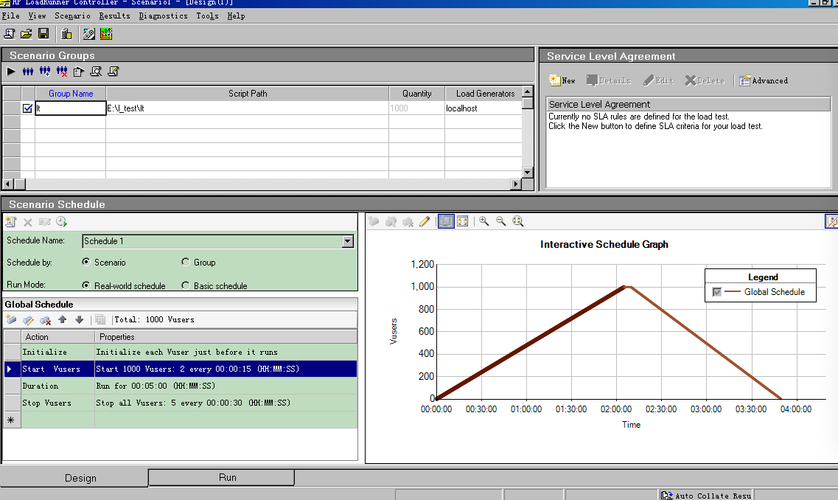Open scenario using the folder toolbar icon
This screenshot has width=838, height=500.
pyautogui.click(x=26, y=34)
